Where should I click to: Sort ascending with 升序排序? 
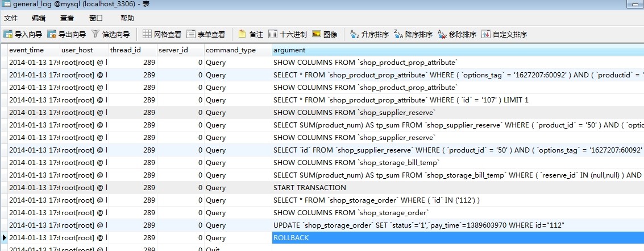[355, 34]
